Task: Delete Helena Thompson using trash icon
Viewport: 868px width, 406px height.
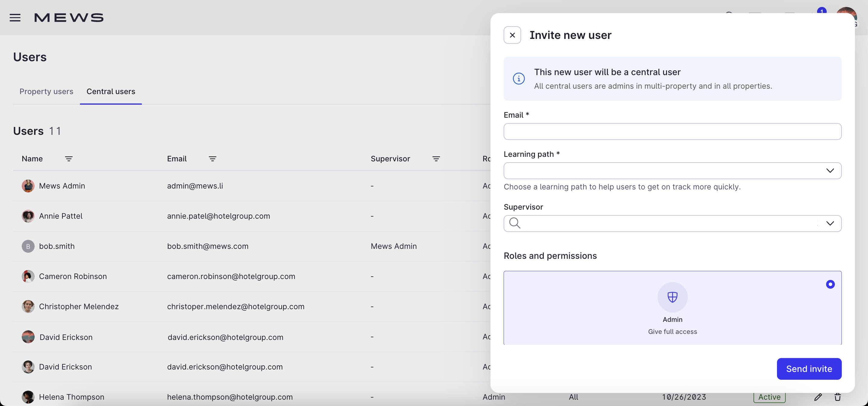Action: click(x=838, y=397)
